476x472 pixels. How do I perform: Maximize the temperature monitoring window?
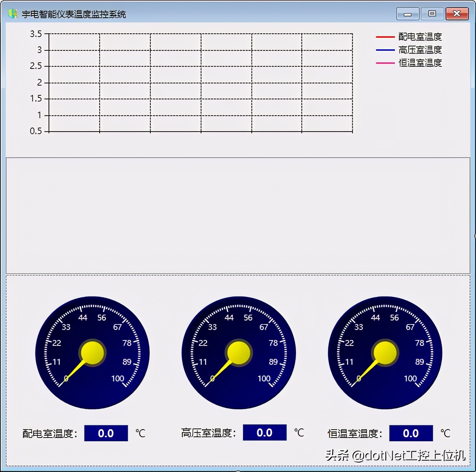coord(432,14)
